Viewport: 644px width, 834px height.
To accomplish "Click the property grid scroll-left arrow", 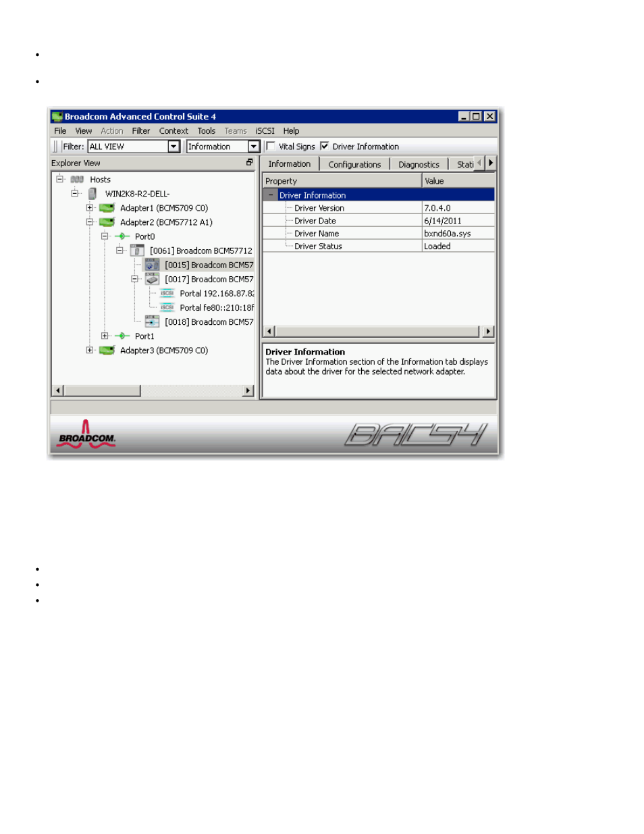I will (269, 331).
